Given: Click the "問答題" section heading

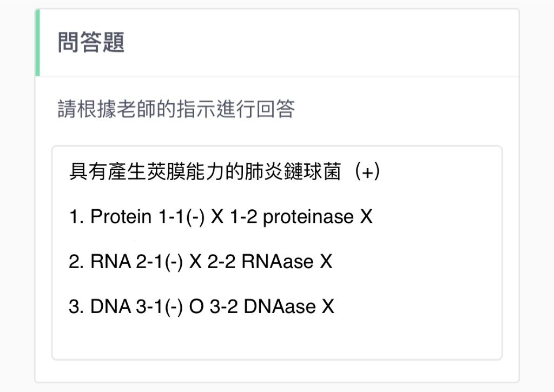Looking at the screenshot, I should pyautogui.click(x=91, y=42).
